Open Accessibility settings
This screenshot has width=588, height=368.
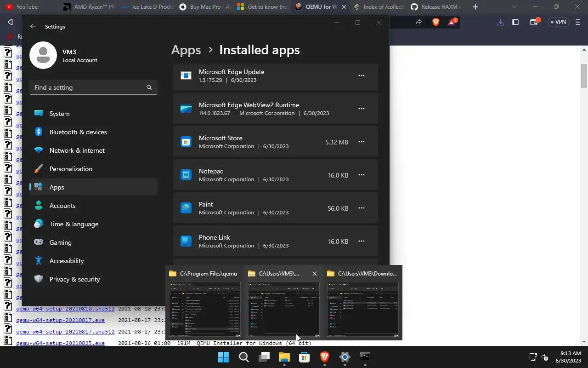94,261
